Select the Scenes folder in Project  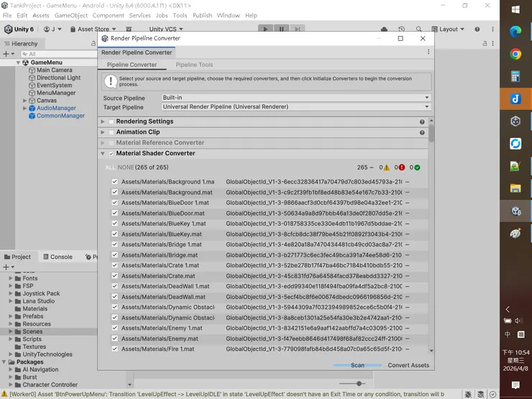pos(32,331)
